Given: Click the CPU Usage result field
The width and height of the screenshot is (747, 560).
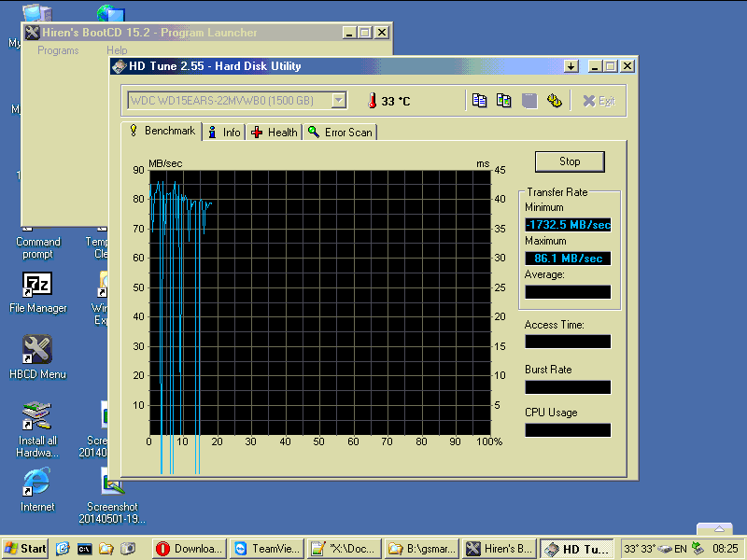Looking at the screenshot, I should tap(568, 430).
